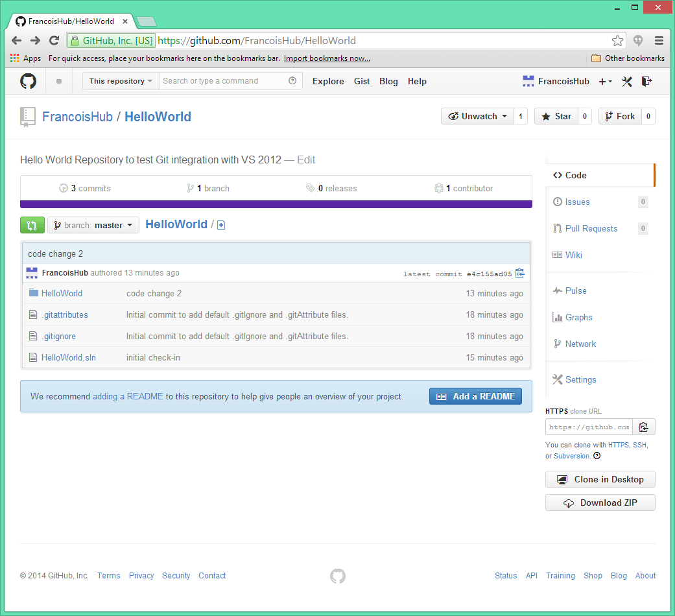Open the Wiki tab
Screen dimensions: 675x616
point(600,255)
